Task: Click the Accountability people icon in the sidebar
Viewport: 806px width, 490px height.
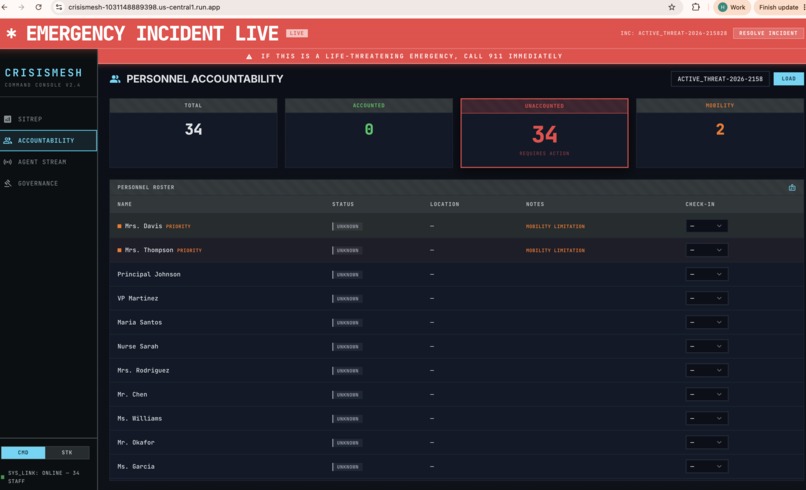Action: click(x=8, y=140)
